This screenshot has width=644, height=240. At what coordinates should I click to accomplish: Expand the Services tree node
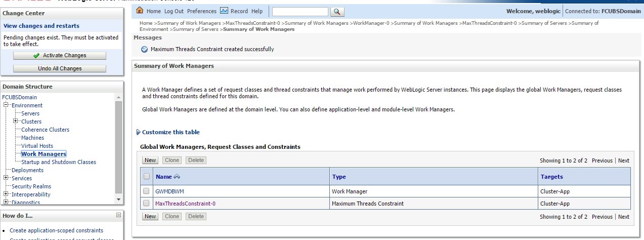7,178
